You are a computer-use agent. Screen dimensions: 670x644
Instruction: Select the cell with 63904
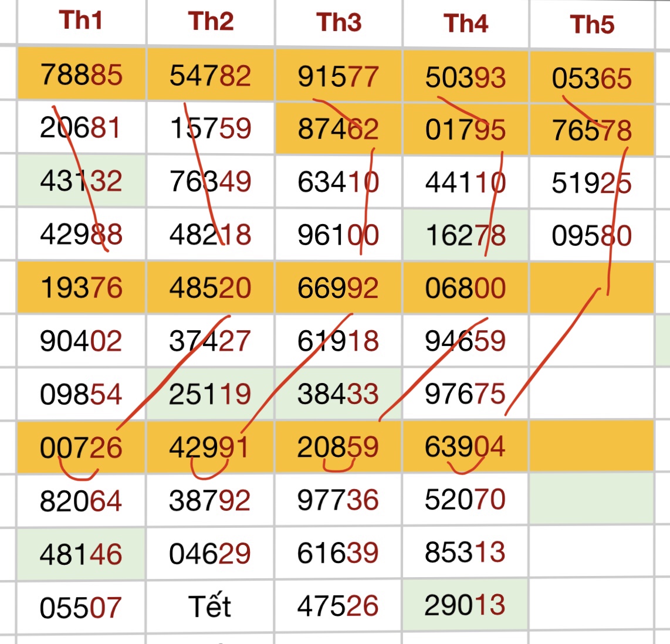465,447
